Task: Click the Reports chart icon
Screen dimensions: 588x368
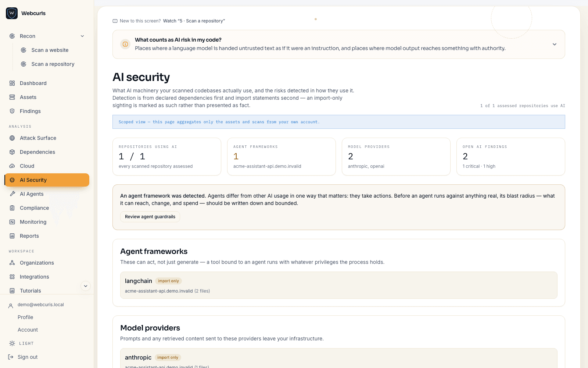Action: [12, 236]
